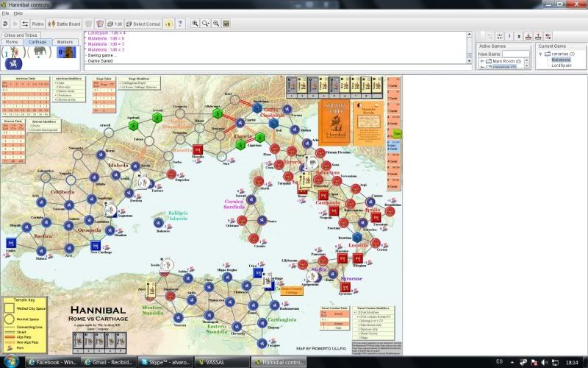
Task: Click the Active Games list scroll down arrow
Action: pyautogui.click(x=527, y=66)
